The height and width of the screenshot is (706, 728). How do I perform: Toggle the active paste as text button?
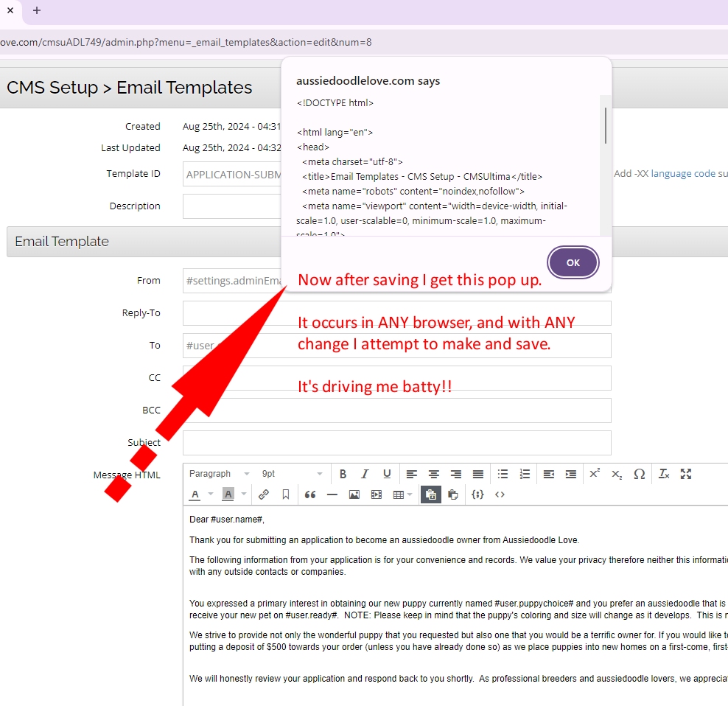coord(431,494)
